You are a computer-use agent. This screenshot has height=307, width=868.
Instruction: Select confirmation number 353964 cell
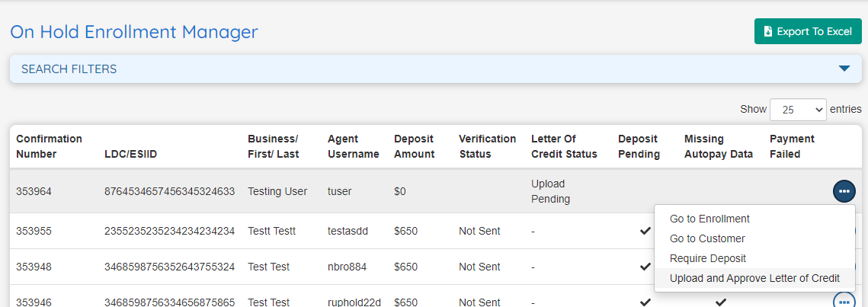pos(34,191)
